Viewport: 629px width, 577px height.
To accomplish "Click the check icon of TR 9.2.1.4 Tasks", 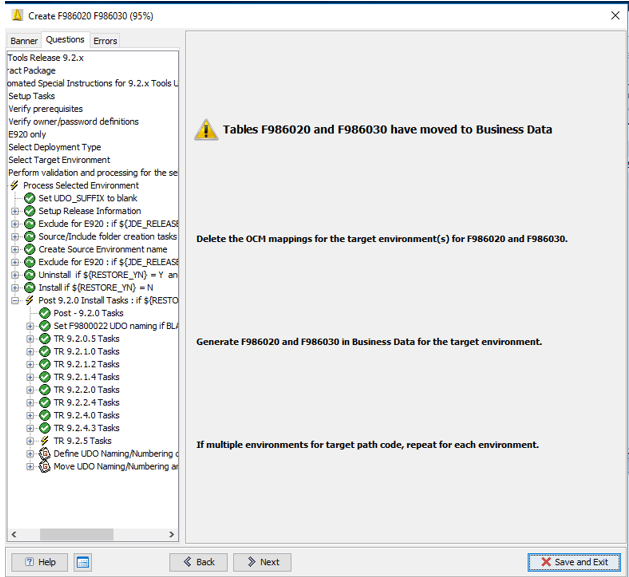I will [45, 377].
